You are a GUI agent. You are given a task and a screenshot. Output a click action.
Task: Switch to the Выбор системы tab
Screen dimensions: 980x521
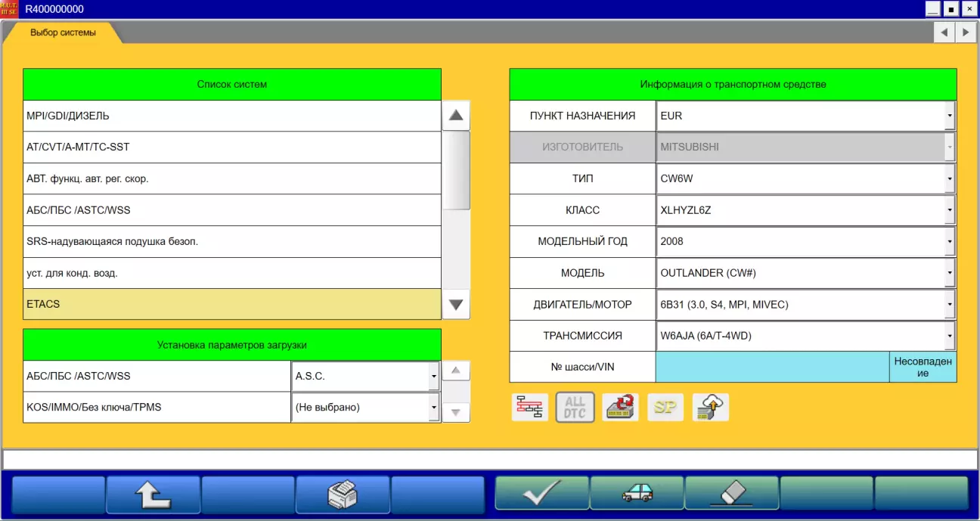coord(63,33)
